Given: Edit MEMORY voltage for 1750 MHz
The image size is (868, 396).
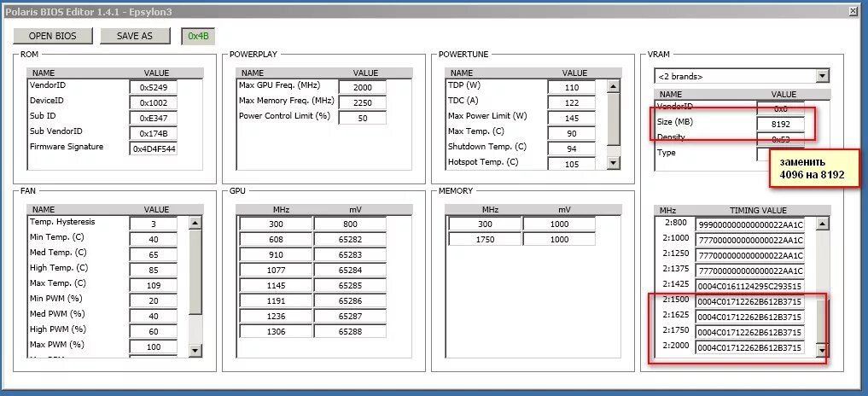Looking at the screenshot, I should (559, 240).
